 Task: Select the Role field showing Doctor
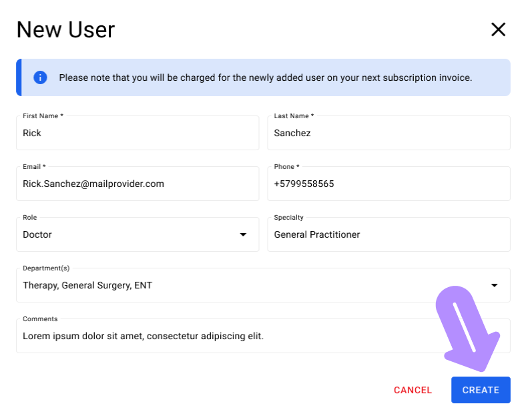138,234
